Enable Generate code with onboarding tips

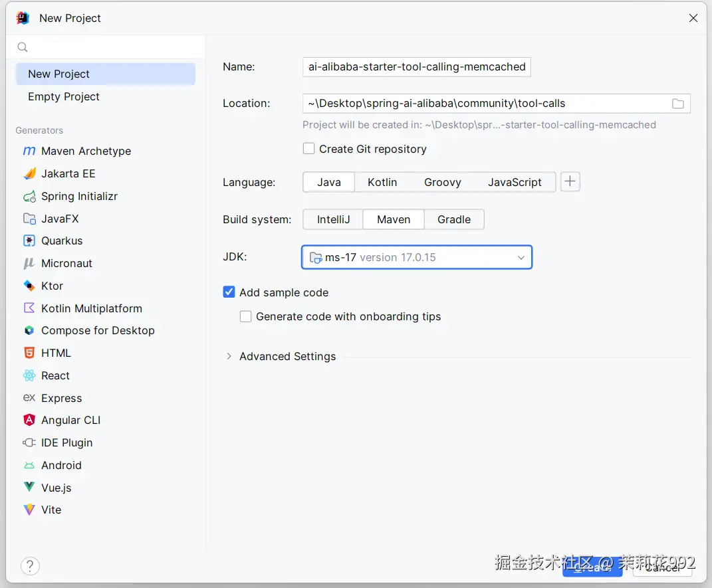tap(245, 316)
